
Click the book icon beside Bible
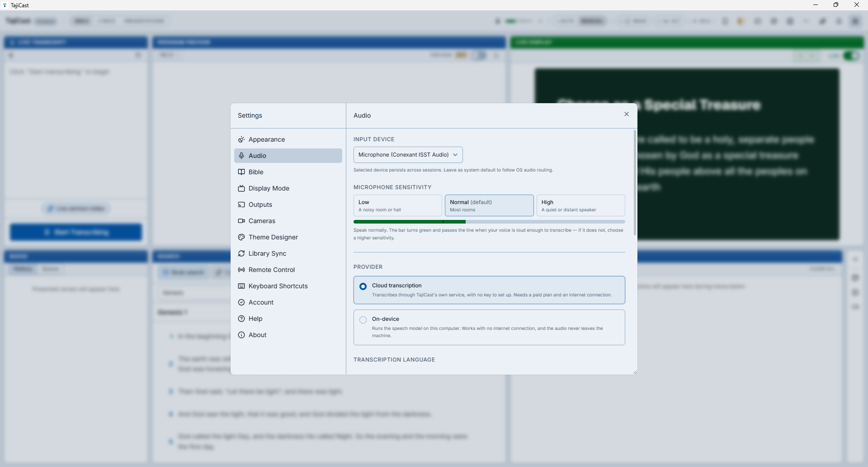tap(241, 172)
